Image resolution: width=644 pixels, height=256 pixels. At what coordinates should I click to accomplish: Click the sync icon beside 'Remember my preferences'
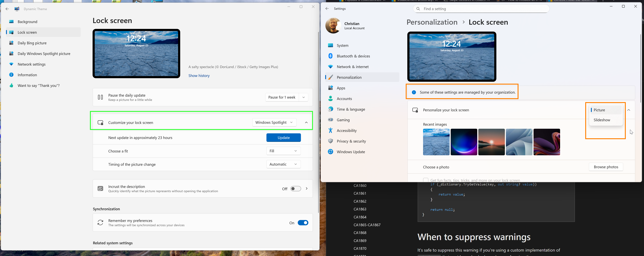pyautogui.click(x=100, y=223)
